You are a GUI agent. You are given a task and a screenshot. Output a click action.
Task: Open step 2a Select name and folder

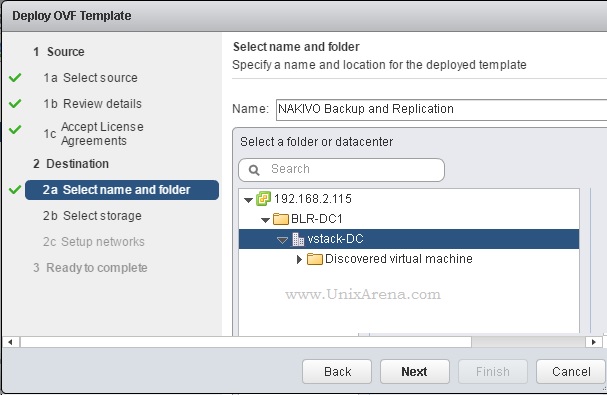coord(122,190)
